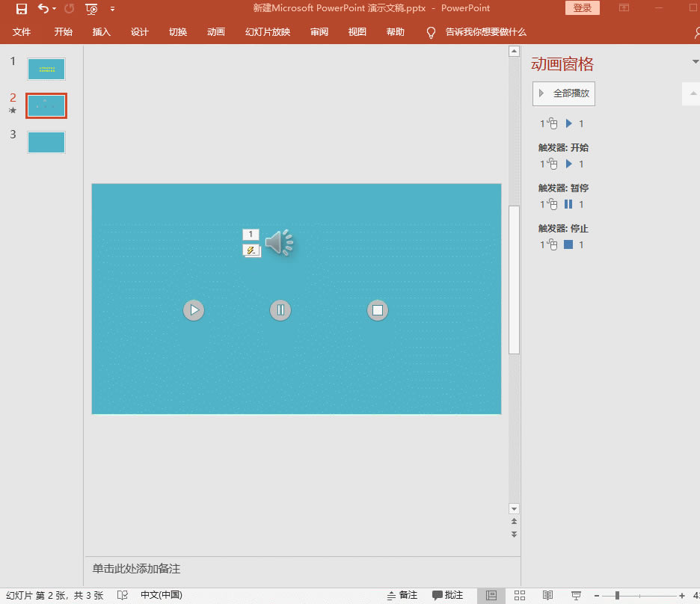The image size is (700, 604).
Task: Open the 插入 ribbon tab
Action: point(102,32)
